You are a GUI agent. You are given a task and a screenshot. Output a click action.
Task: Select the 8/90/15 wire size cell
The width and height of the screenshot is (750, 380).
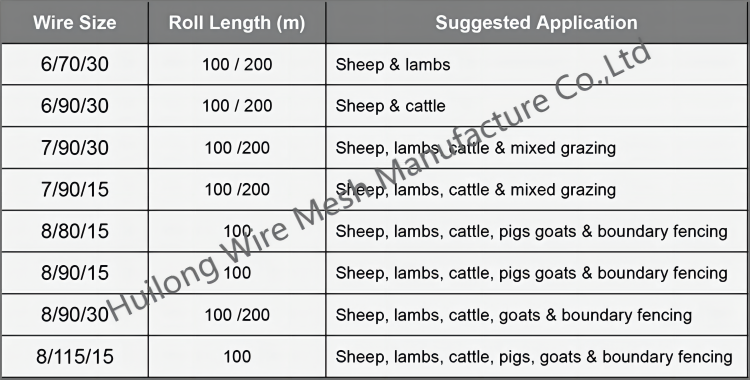(75, 273)
